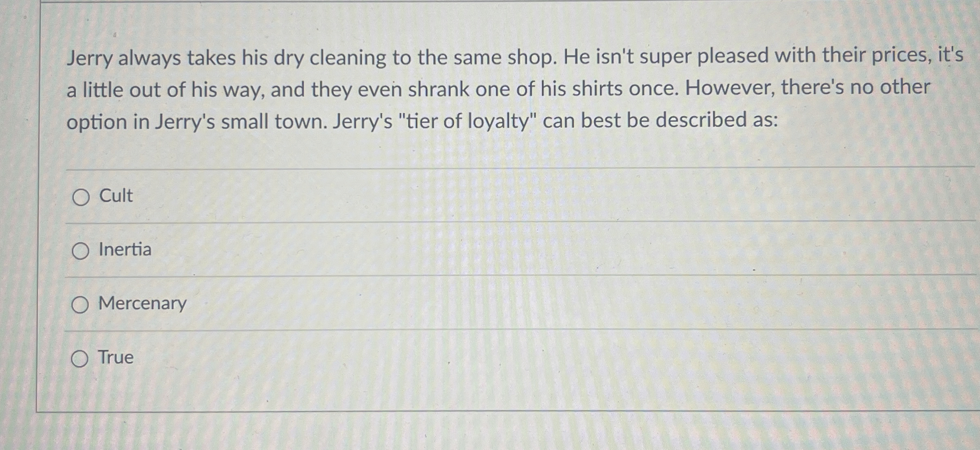Click the line mentioning shrank one of his shirts
The height and width of the screenshot is (450, 980).
point(499,89)
